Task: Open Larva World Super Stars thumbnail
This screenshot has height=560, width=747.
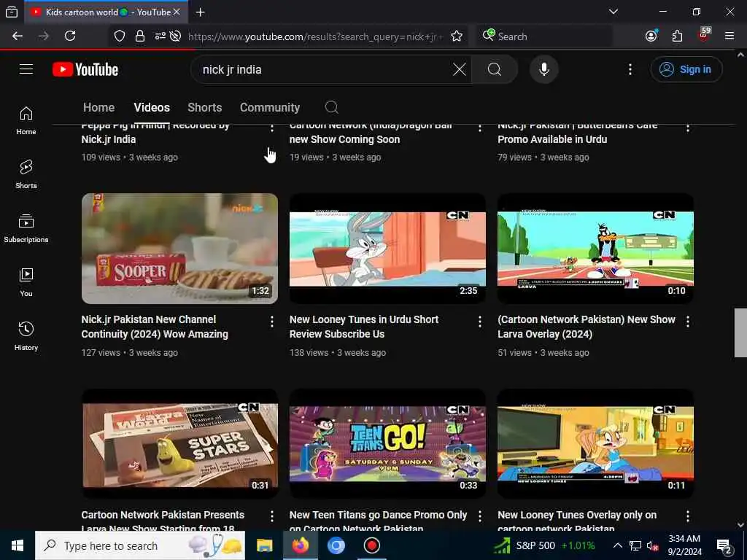Action: coord(179,444)
